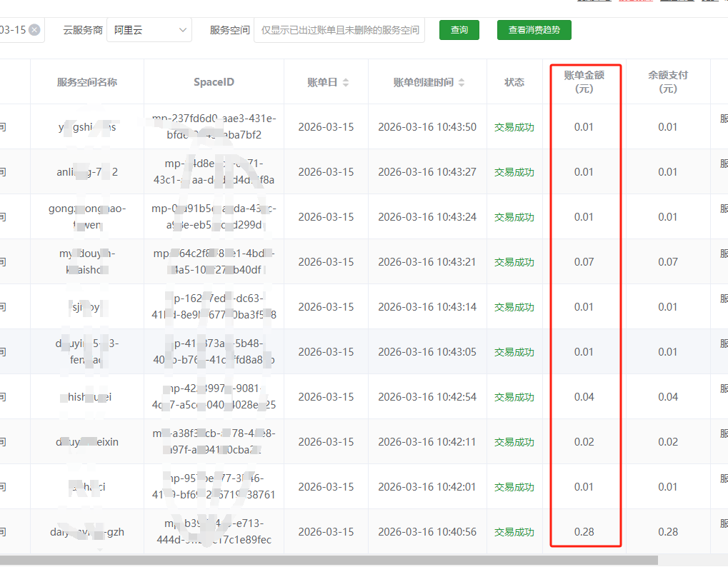Select the 0.07 bill amount cell

tap(584, 262)
